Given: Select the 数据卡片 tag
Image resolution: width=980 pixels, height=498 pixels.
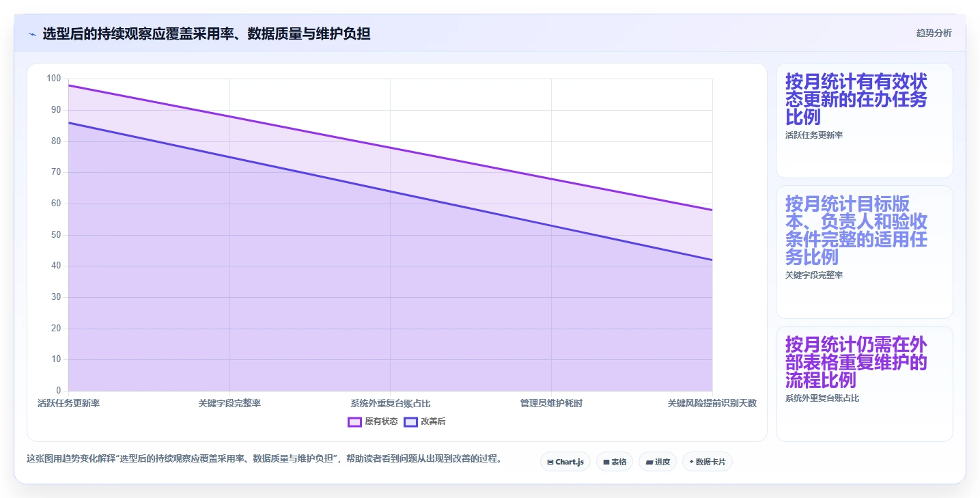Looking at the screenshot, I should tap(708, 462).
